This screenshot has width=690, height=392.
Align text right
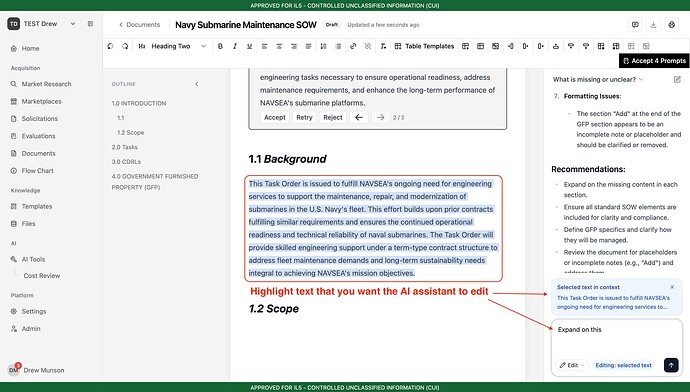tap(294, 46)
